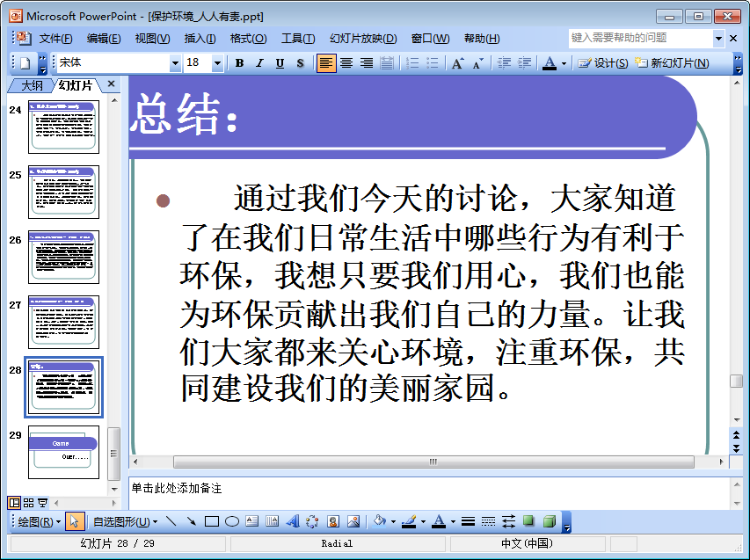
Task: Select slide 24 thumbnail
Action: point(63,127)
